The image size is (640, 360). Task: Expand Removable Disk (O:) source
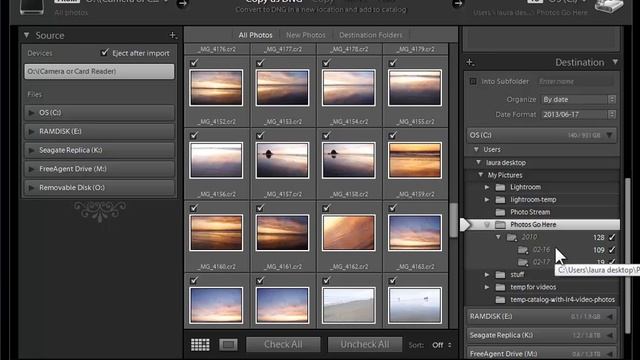(31, 188)
